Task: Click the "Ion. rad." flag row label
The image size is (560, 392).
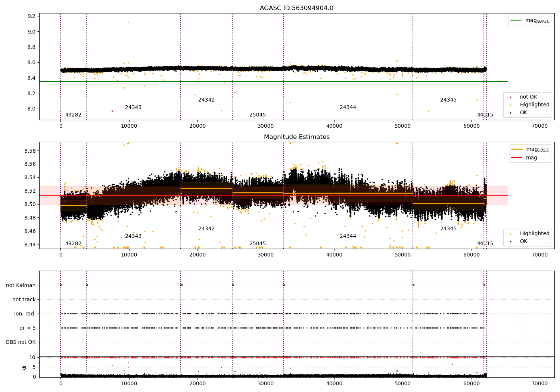Action: pyautogui.click(x=25, y=314)
